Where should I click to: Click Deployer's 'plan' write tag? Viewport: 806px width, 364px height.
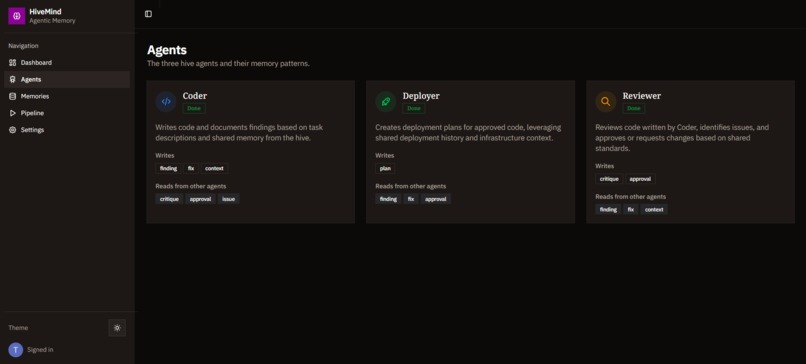[385, 168]
